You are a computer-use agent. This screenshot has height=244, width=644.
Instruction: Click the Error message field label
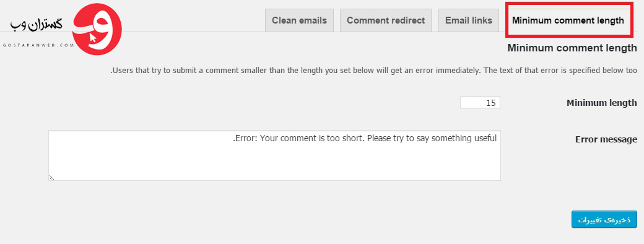[606, 139]
